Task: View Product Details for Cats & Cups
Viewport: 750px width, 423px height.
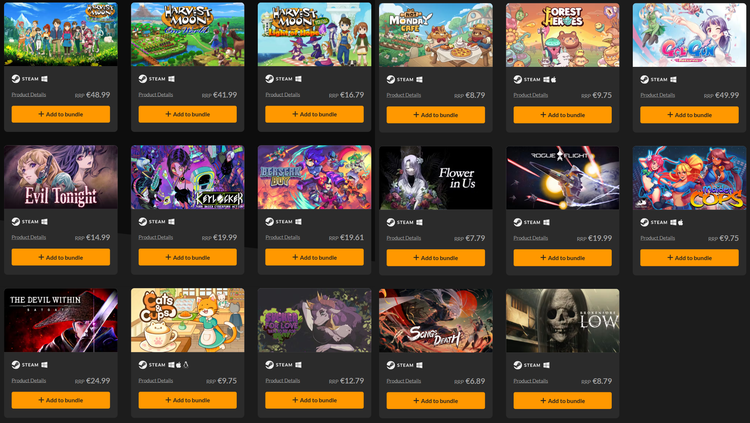Action: point(155,381)
